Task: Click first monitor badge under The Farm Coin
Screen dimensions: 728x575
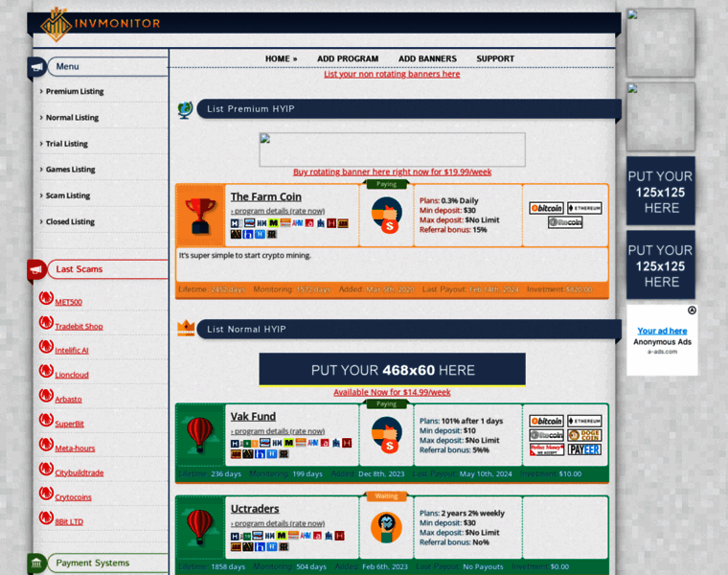Action: (x=235, y=223)
